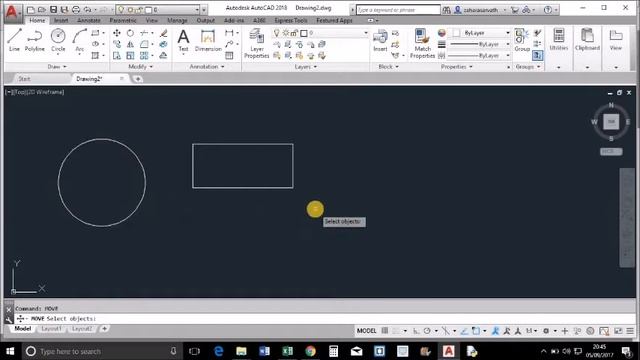Toggle Clean Screen in status bar

[618, 331]
